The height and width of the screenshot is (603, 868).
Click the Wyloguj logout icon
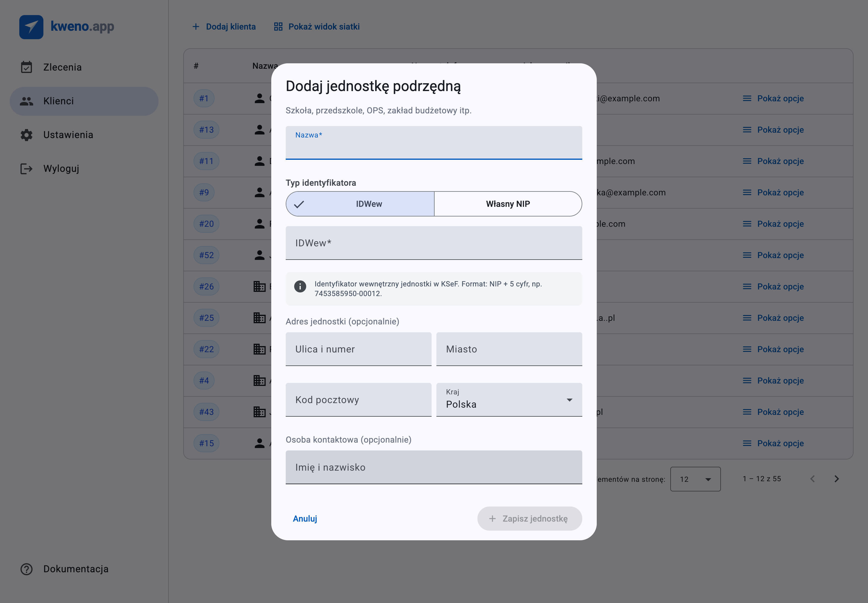27,169
